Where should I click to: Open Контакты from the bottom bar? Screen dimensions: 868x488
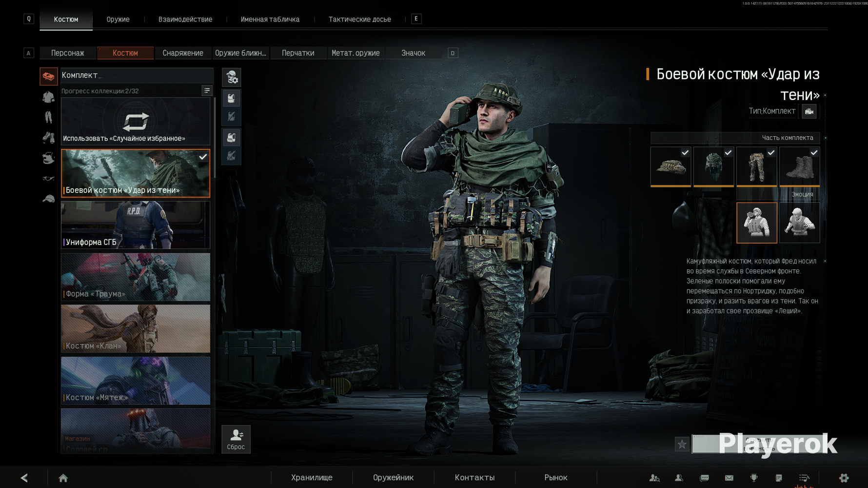point(475,478)
